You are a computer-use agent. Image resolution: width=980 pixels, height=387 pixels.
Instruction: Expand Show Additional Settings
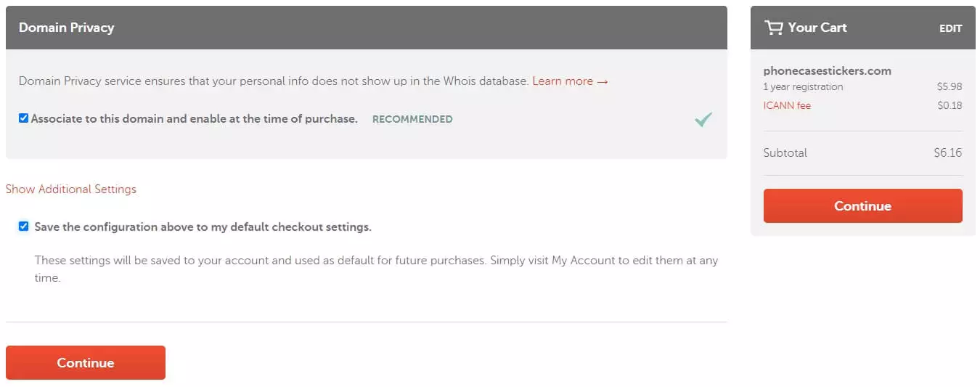[x=71, y=189]
